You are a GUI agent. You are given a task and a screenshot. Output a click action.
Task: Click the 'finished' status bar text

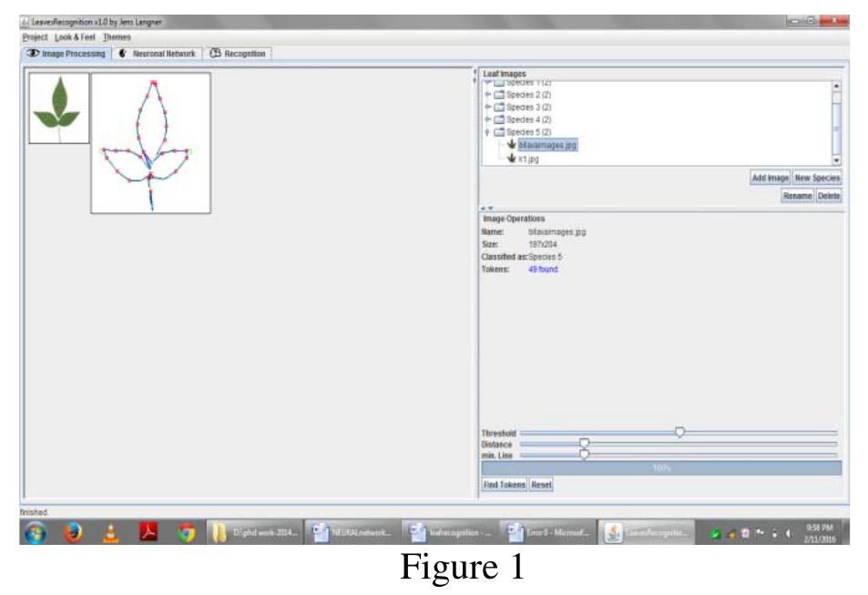point(34,512)
